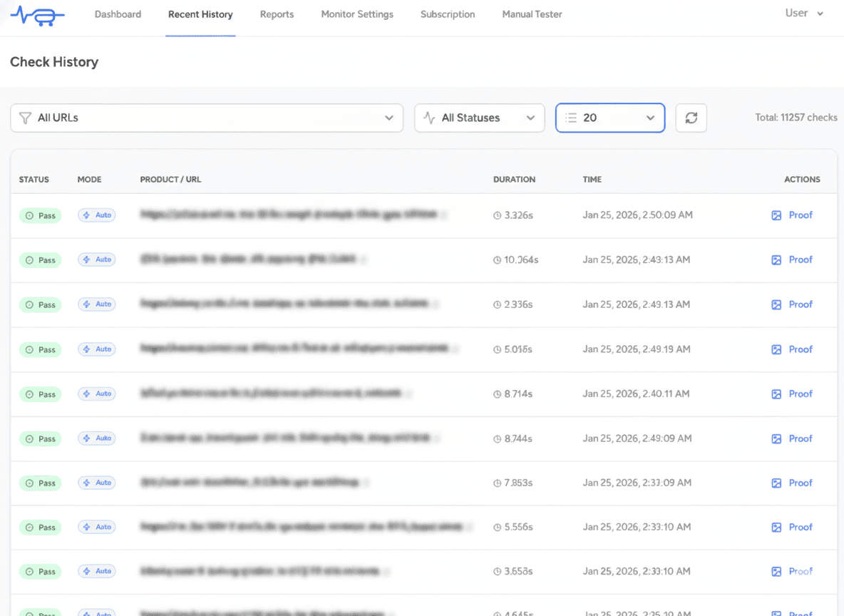
Task: Click the screenshot icon next to the first Proof link
Action: (776, 215)
